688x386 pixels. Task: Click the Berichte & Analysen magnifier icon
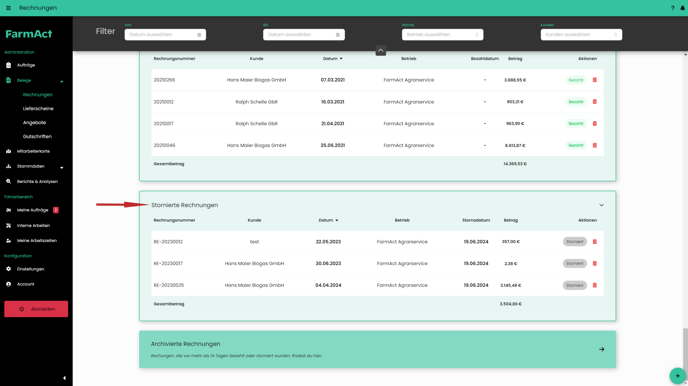(8, 181)
